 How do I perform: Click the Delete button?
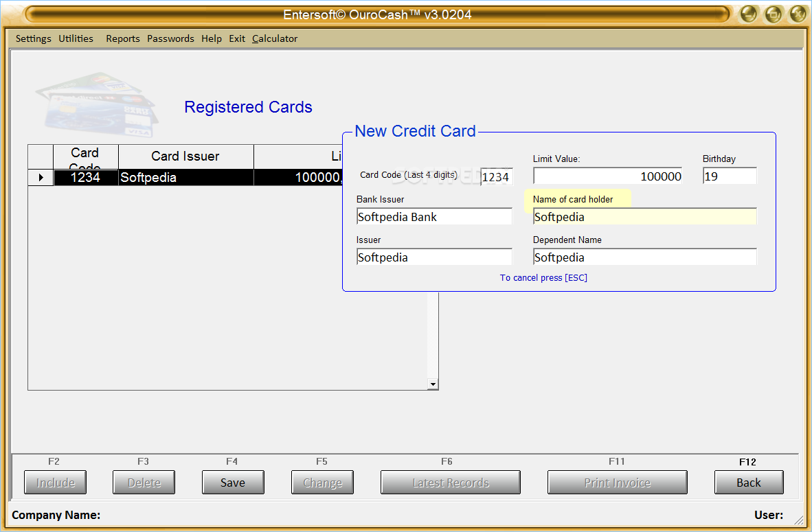pos(144,483)
